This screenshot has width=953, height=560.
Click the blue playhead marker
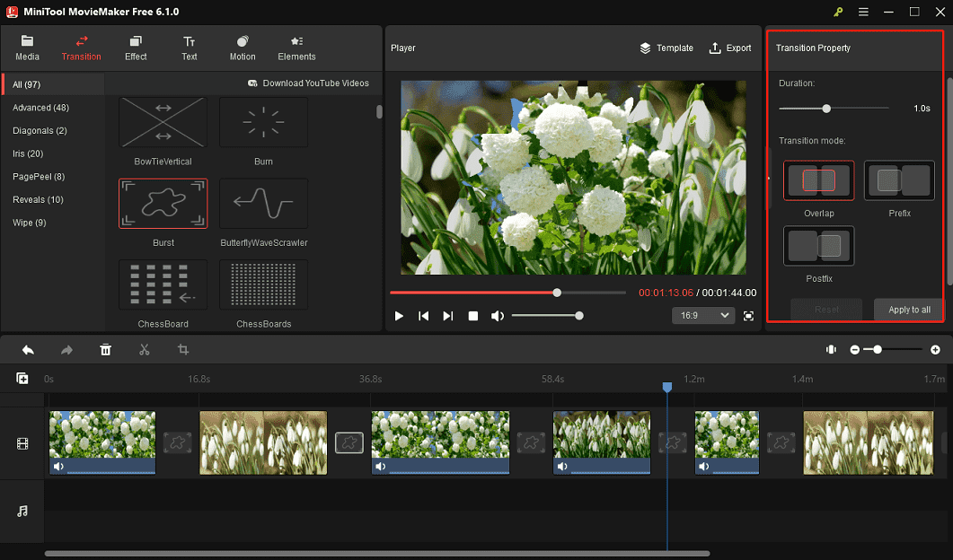tap(667, 387)
